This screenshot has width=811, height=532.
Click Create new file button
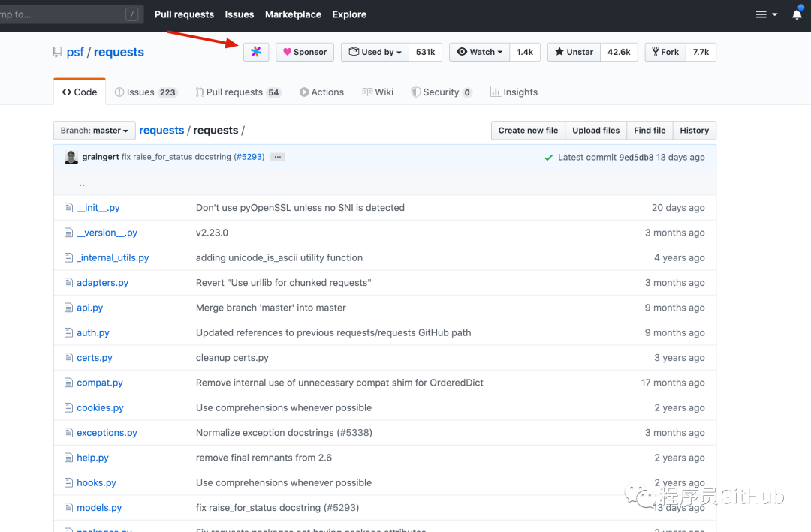coord(528,131)
